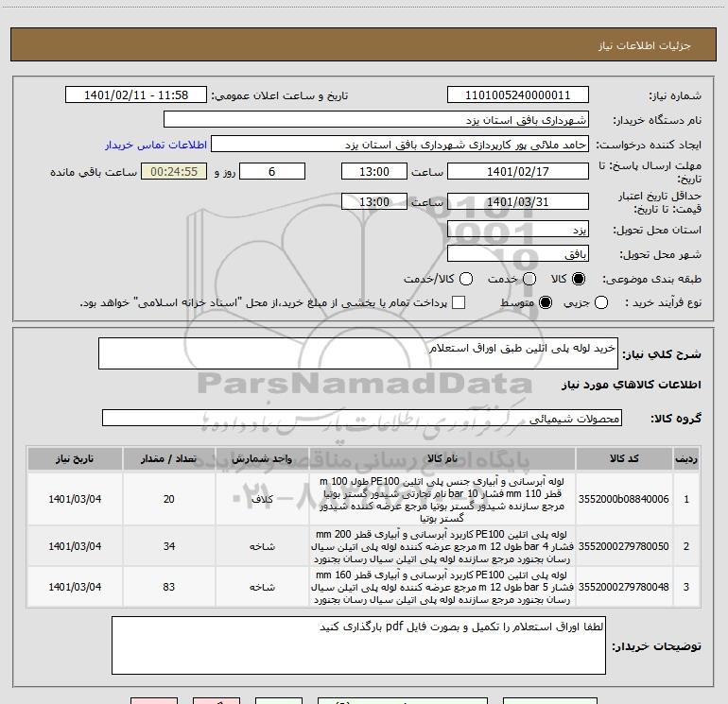
Task: Click the ساعت باقی مانده label
Action: click(x=94, y=172)
